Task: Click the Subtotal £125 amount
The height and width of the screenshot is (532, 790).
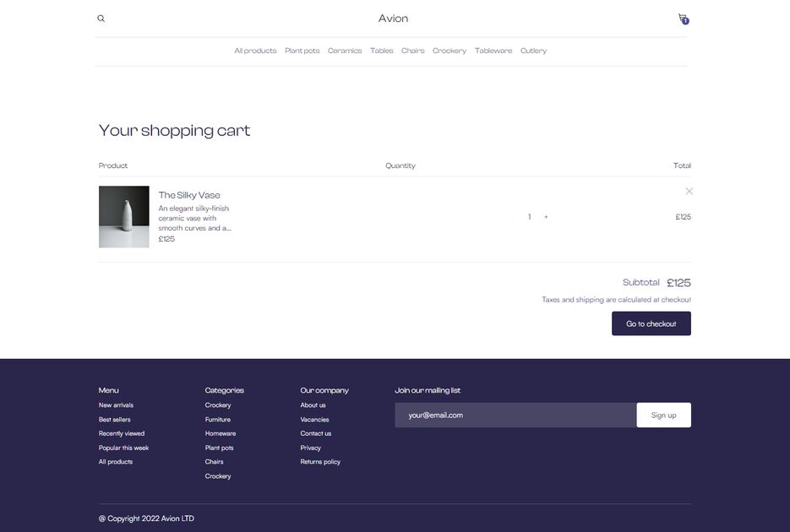Action: point(678,283)
